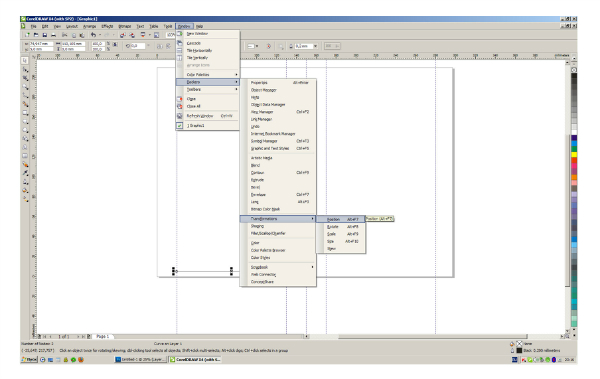
Task: Select the Rectangle tool in toolbox
Action: (25, 113)
